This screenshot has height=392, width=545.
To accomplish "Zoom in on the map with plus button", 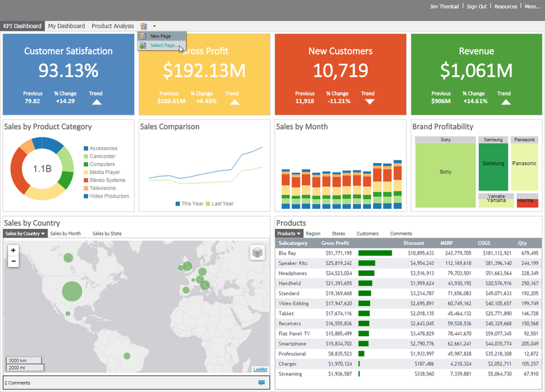I will 13,250.
